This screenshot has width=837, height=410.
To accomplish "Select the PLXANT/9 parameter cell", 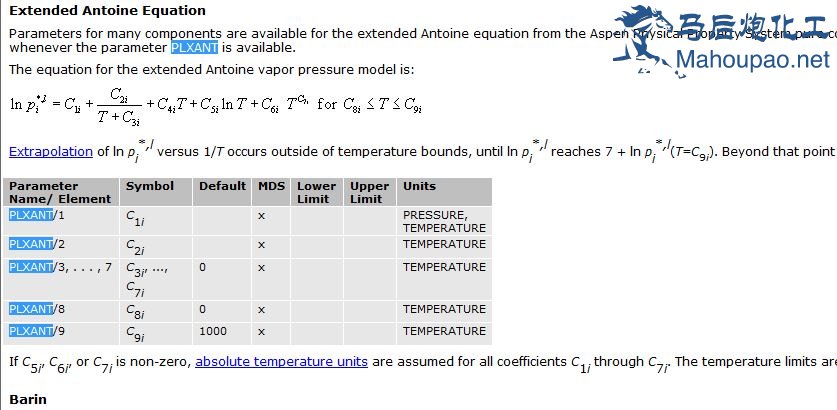I will (37, 331).
